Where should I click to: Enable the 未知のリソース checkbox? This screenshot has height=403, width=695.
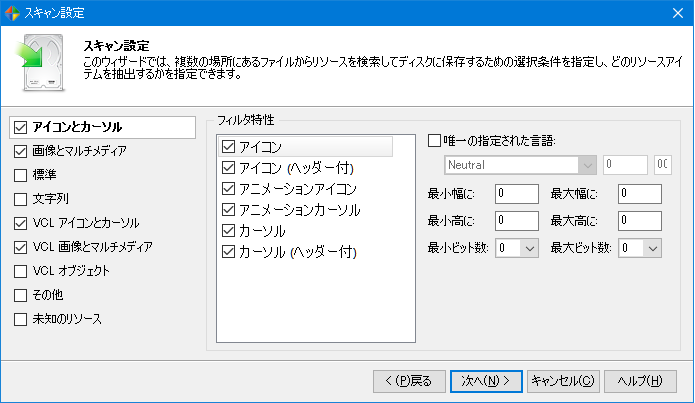[x=20, y=319]
